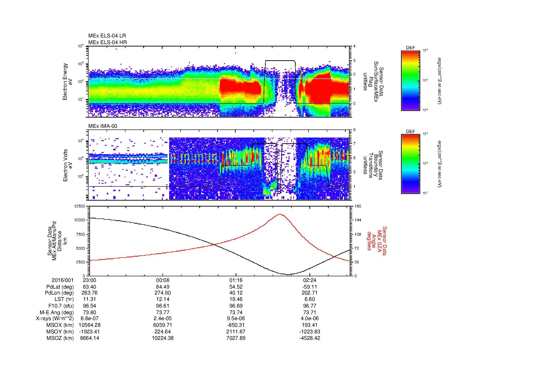Click the peak of the red SZA curve

click(x=280, y=214)
